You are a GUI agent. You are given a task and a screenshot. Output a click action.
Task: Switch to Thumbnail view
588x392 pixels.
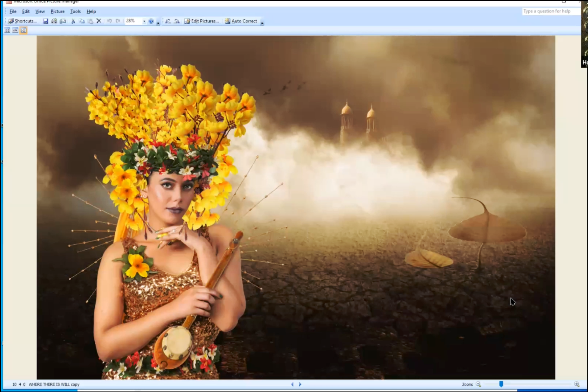point(7,30)
